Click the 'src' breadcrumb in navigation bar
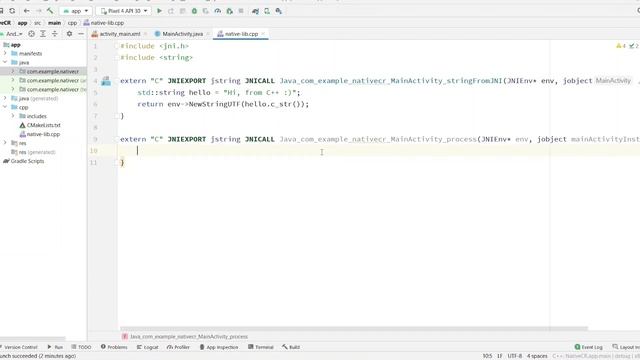The height and width of the screenshot is (360, 640). pyautogui.click(x=38, y=23)
